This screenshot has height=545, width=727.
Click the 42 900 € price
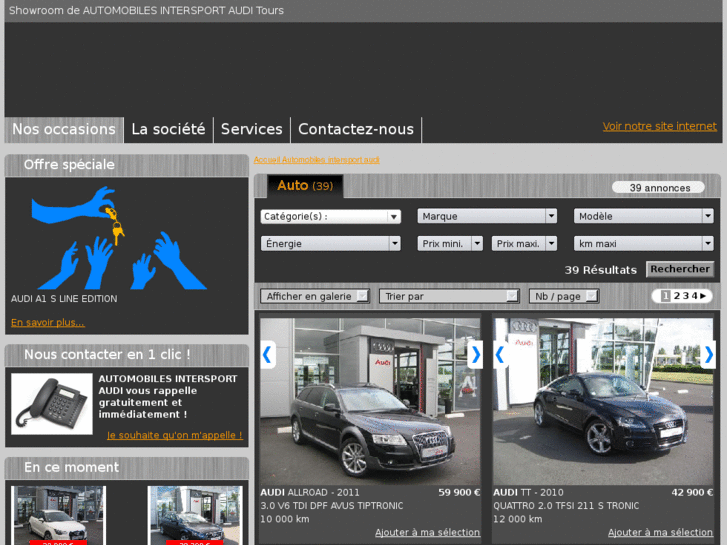[692, 493]
